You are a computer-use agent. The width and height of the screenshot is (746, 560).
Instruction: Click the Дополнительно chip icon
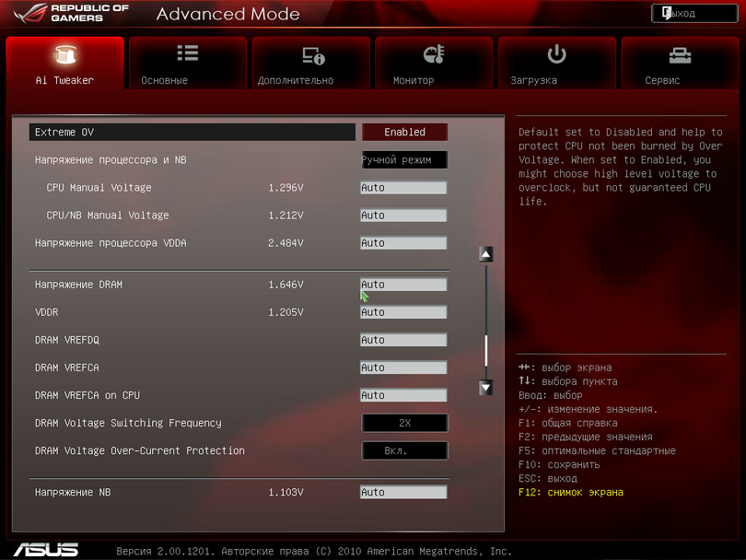(x=312, y=55)
